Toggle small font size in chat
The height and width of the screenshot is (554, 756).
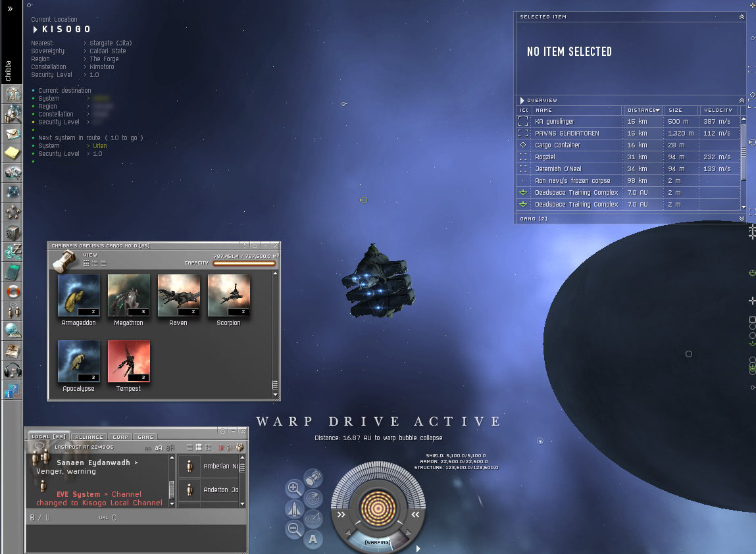click(x=148, y=449)
